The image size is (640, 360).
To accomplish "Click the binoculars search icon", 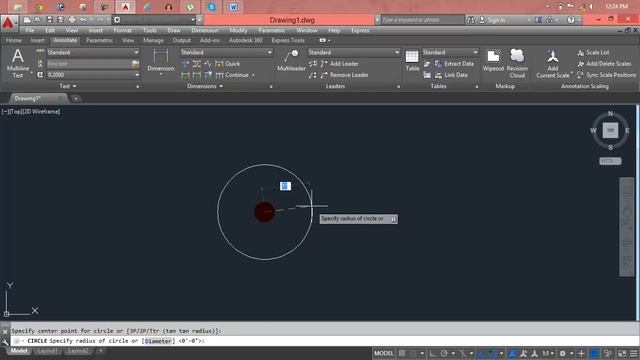I will [471, 20].
